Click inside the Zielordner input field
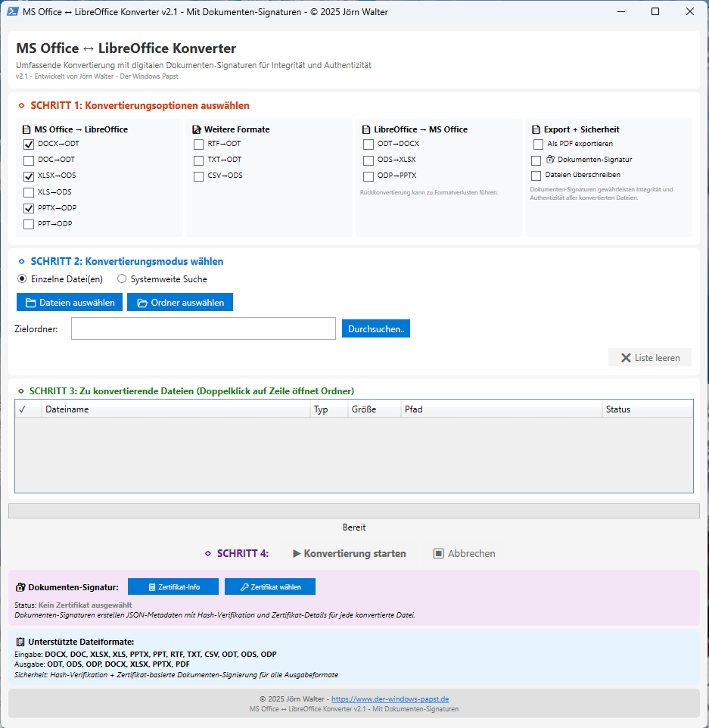The image size is (709, 728). pyautogui.click(x=203, y=328)
